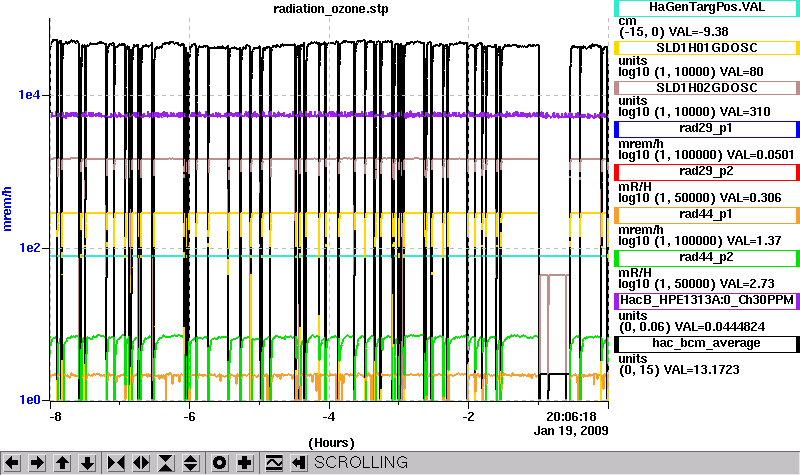
Task: Select the rad29_p2 legend entry
Action: pos(707,172)
